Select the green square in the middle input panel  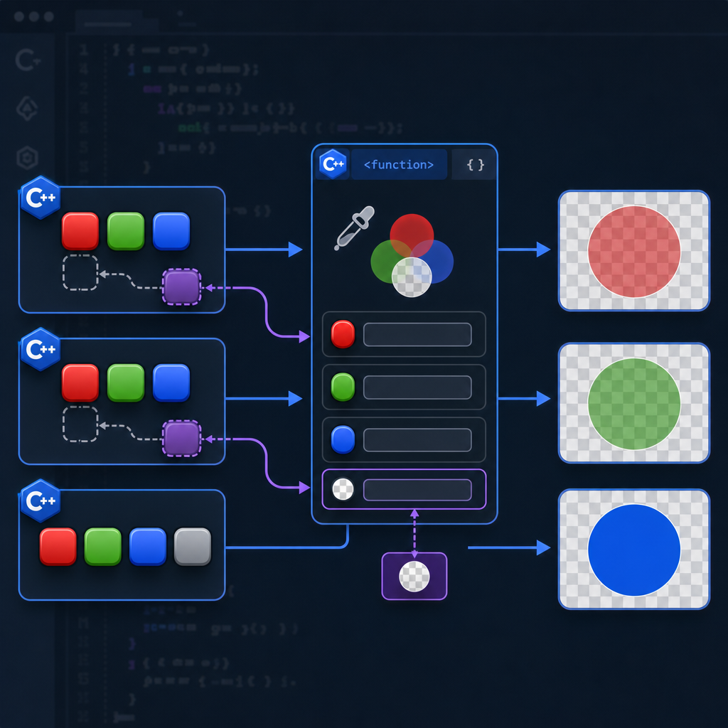tap(126, 382)
